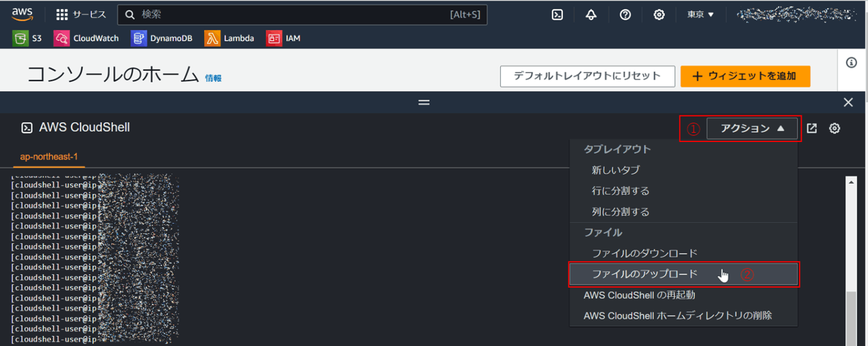Open the notifications bell
This screenshot has width=868, height=346.
[x=591, y=14]
